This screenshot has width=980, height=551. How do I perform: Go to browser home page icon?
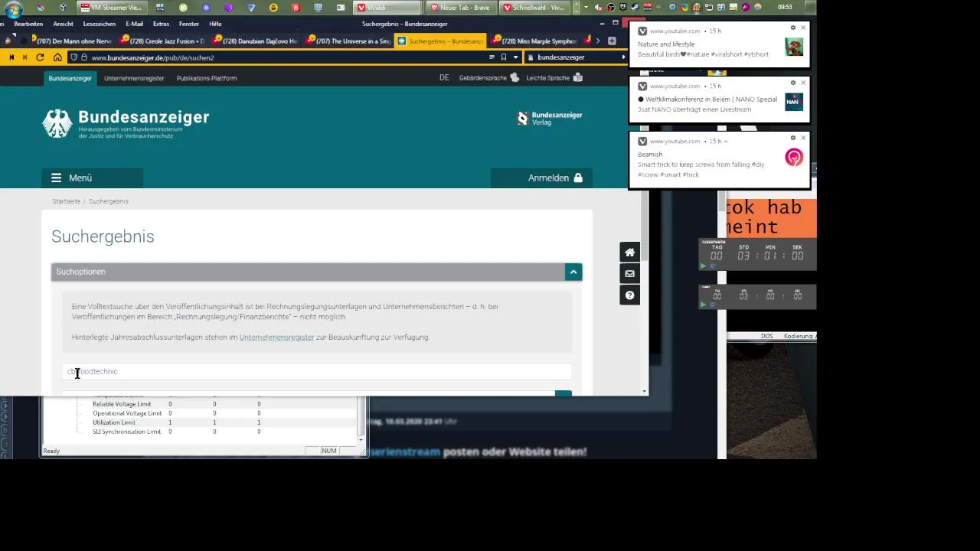[x=57, y=57]
